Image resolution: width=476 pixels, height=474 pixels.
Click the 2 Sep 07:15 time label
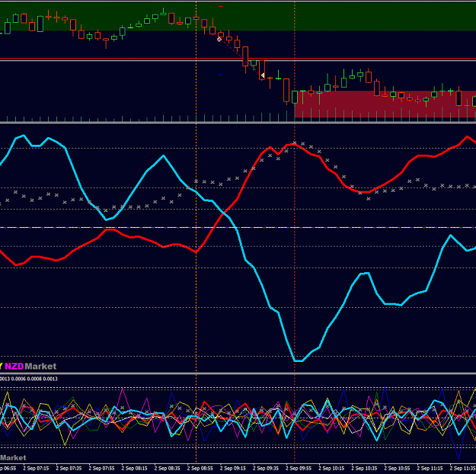(36, 469)
